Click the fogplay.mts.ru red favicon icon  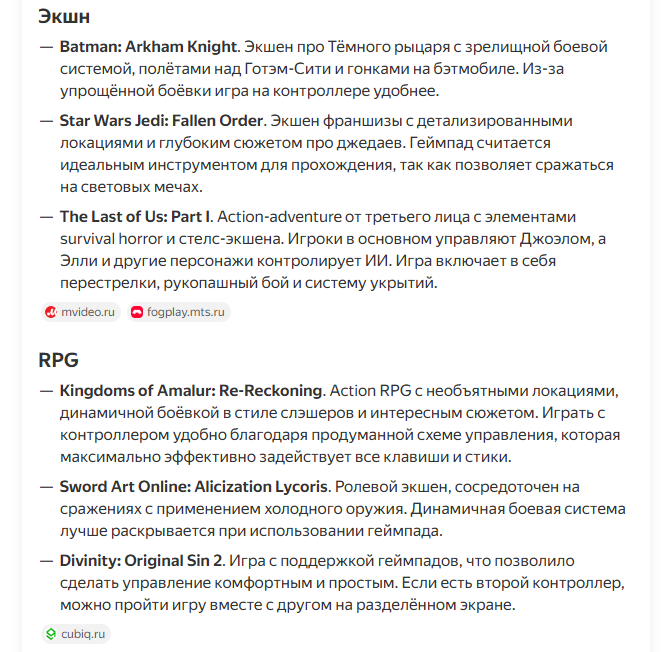coord(138,312)
